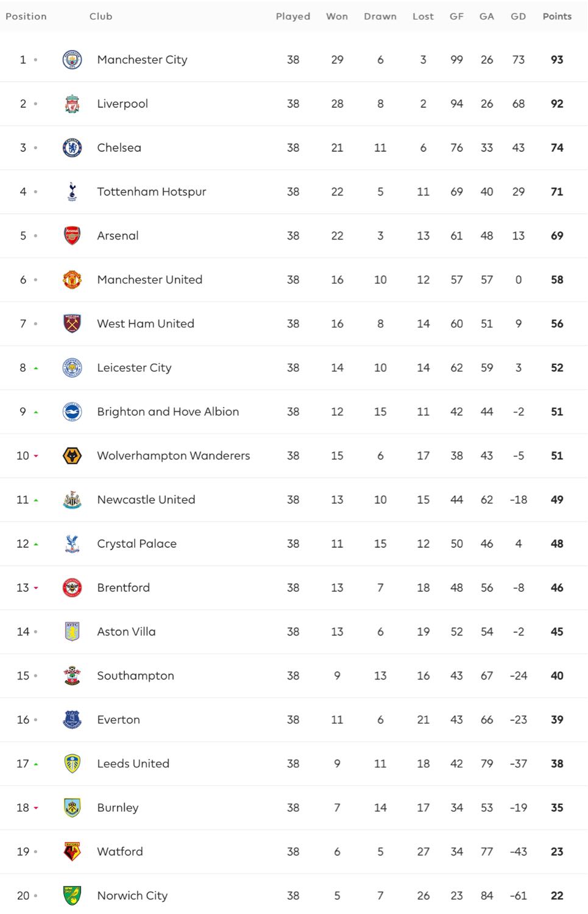Click the Arsenal cannon crest
This screenshot has height=914, width=588.
coord(72,235)
